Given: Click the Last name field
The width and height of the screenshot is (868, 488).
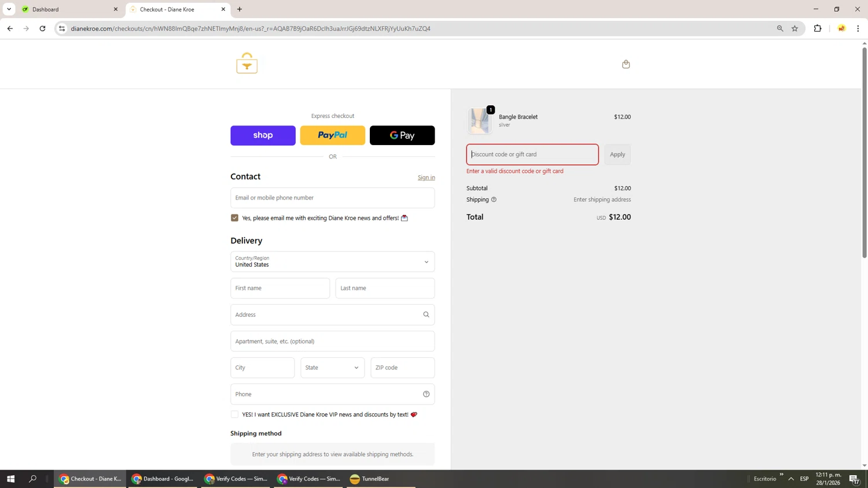Looking at the screenshot, I should pyautogui.click(x=385, y=288).
